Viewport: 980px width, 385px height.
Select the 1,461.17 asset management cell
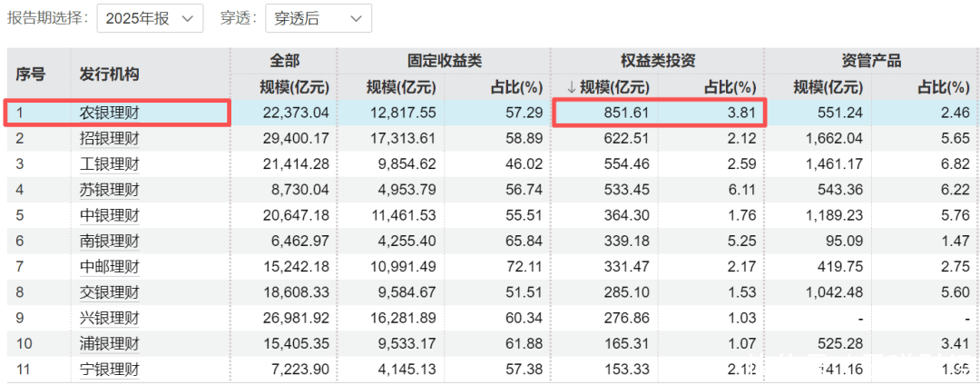834,165
